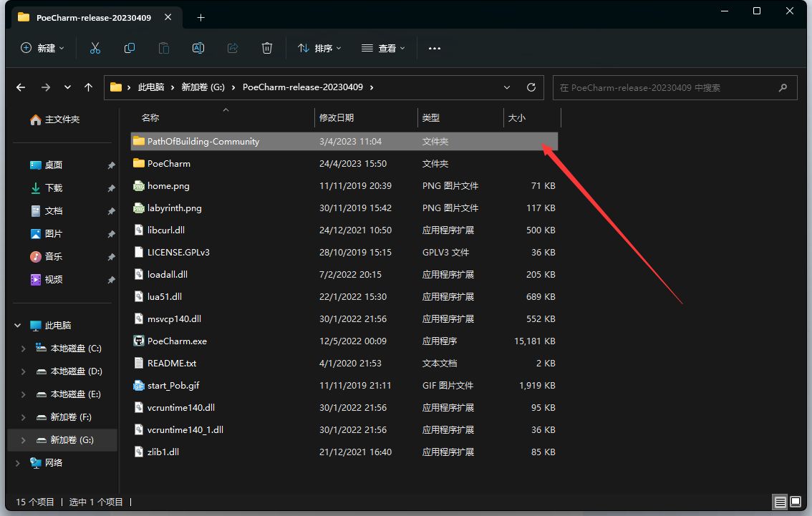Click the Rename icon in toolbar
This screenshot has width=812, height=516.
coord(198,48)
